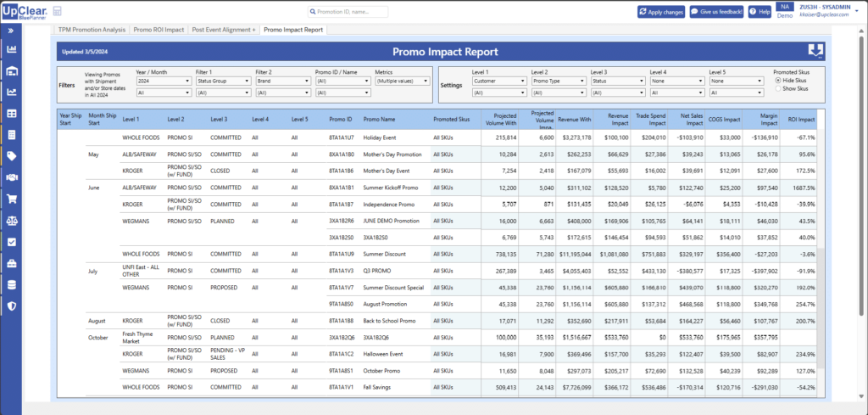Click promo ID 9TA1A8S1

[x=341, y=370]
